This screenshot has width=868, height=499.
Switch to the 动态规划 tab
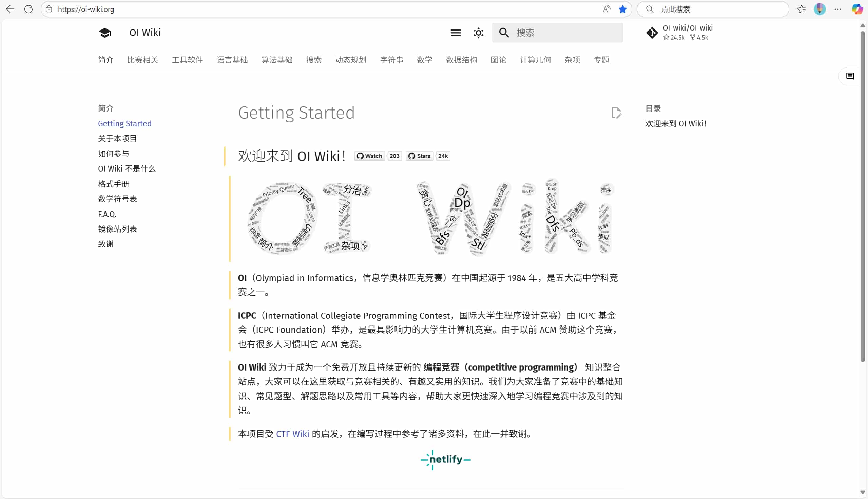350,60
